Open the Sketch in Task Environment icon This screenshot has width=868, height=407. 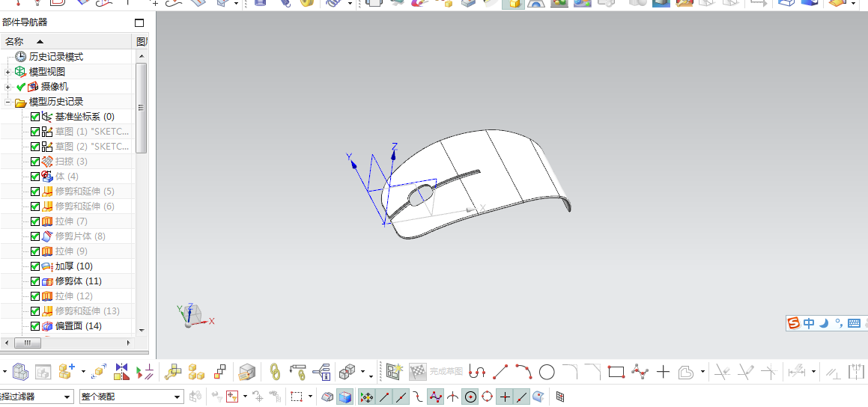tap(394, 372)
